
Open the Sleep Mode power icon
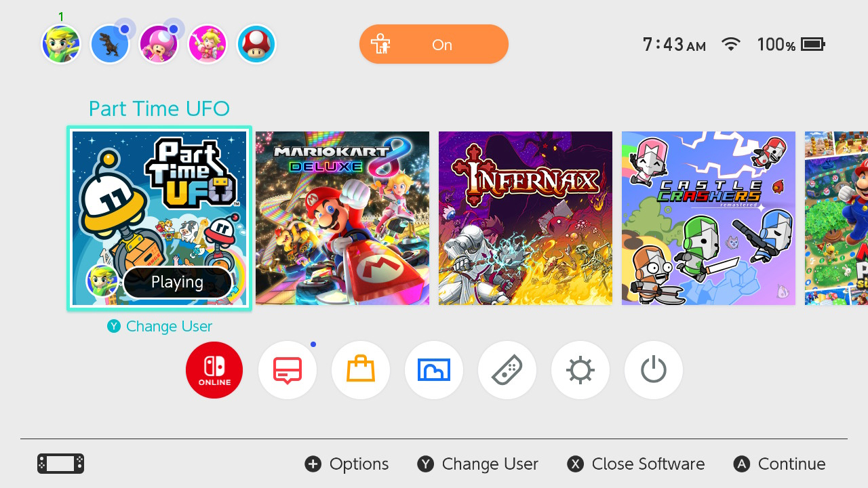coord(654,370)
